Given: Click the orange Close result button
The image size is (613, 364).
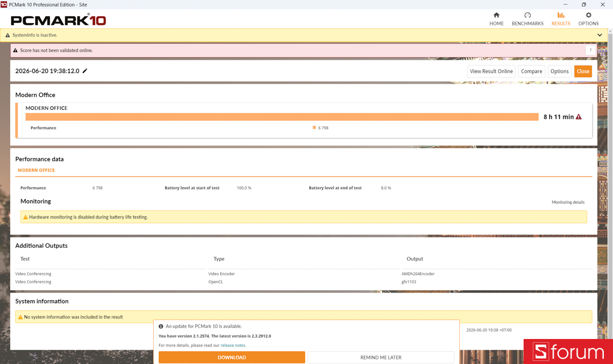Looking at the screenshot, I should click(x=583, y=71).
